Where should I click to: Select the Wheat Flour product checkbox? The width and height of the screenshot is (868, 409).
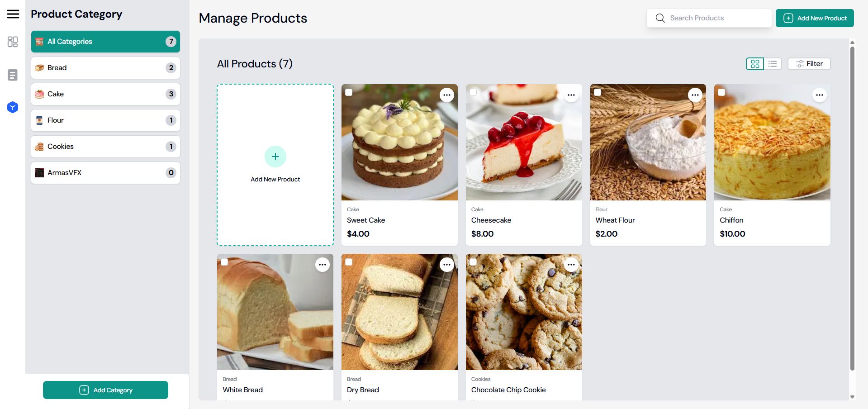pos(598,92)
